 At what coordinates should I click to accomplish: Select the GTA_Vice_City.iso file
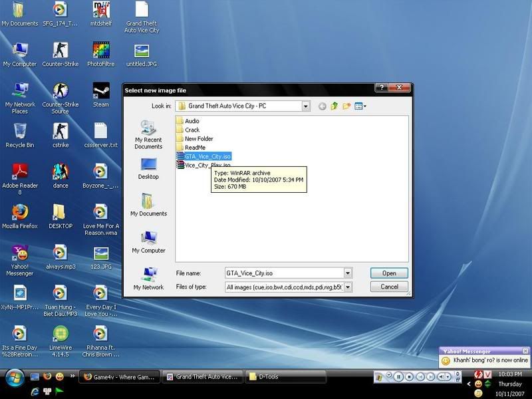[x=203, y=156]
